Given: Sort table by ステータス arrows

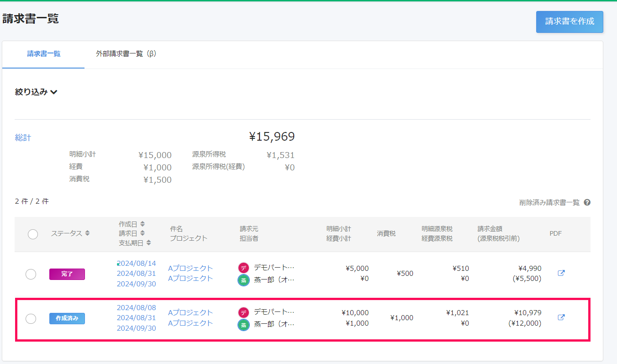Looking at the screenshot, I should pos(87,233).
